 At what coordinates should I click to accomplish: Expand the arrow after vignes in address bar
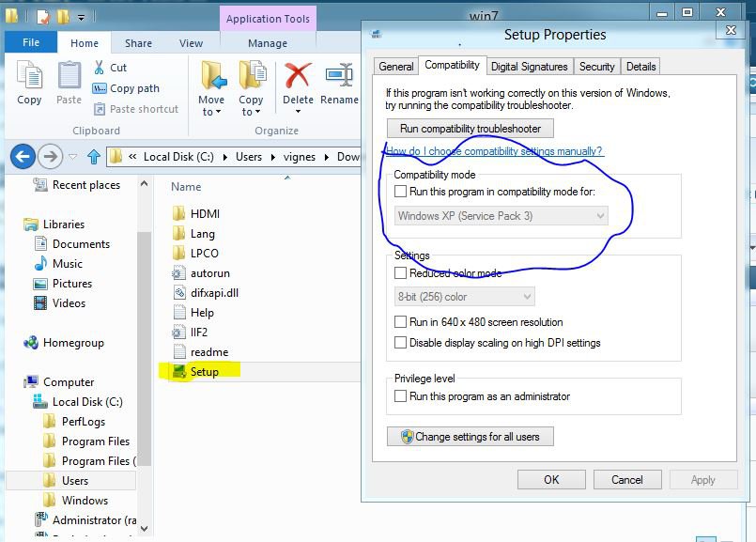(x=327, y=157)
